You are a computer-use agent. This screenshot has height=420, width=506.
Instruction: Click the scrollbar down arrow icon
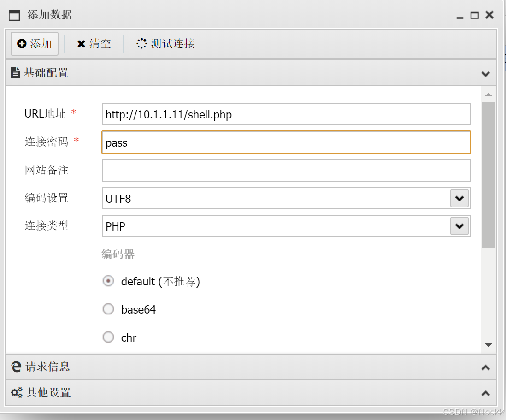(x=489, y=345)
